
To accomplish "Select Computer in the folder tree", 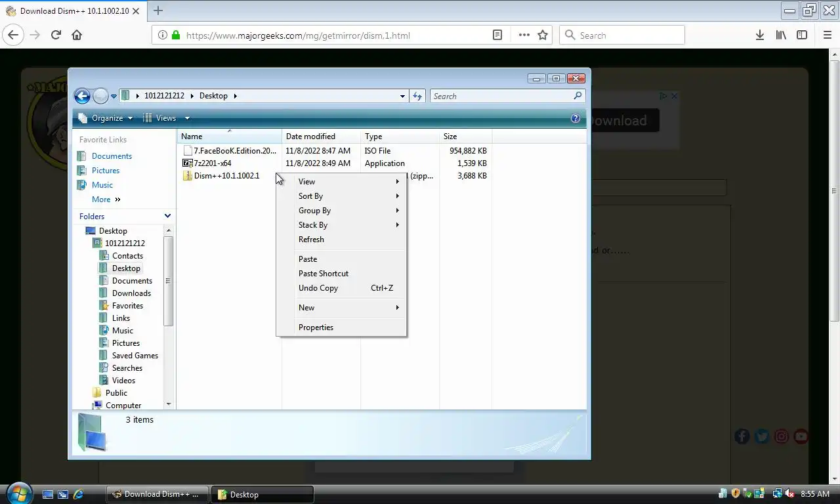I will tap(123, 406).
